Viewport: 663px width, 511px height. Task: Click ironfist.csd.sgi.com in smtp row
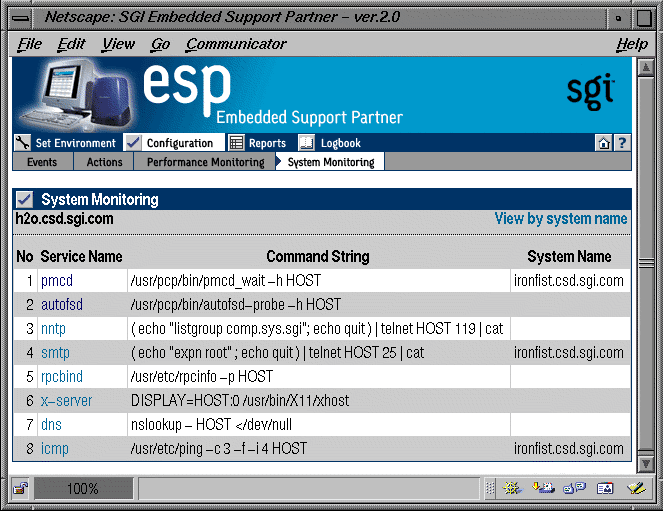pyautogui.click(x=569, y=353)
